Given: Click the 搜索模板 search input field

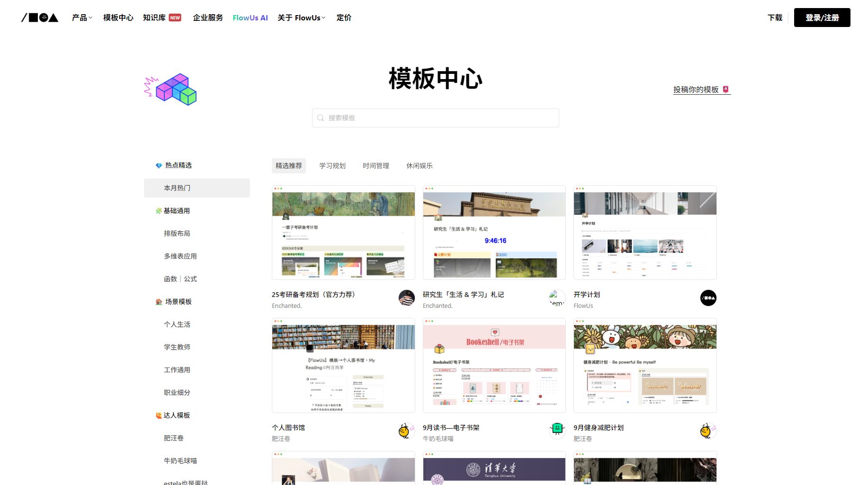Looking at the screenshot, I should (x=435, y=118).
